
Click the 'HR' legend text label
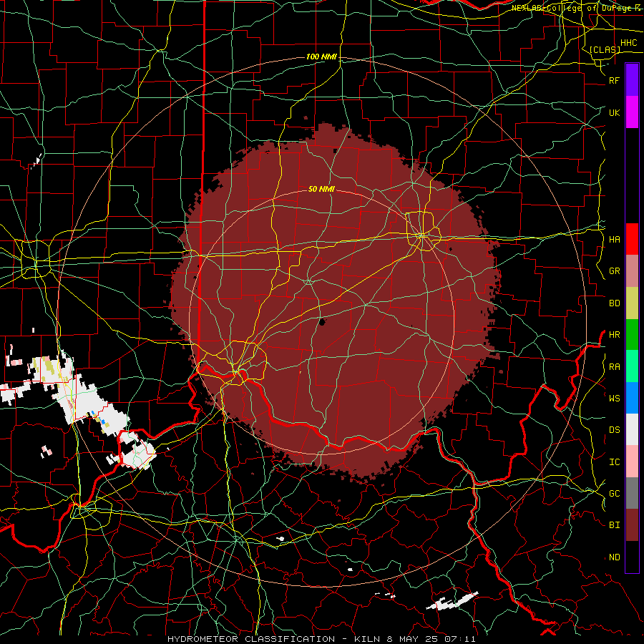614,335
